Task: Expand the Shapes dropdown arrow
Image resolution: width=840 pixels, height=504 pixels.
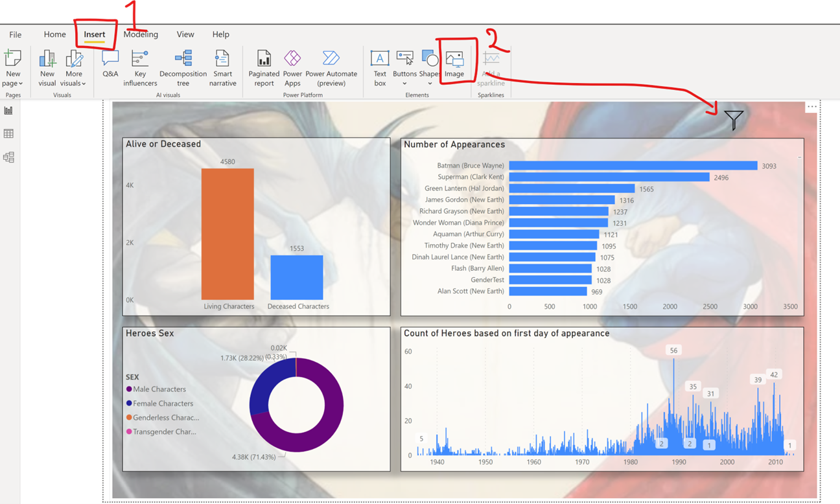Action: tap(430, 84)
